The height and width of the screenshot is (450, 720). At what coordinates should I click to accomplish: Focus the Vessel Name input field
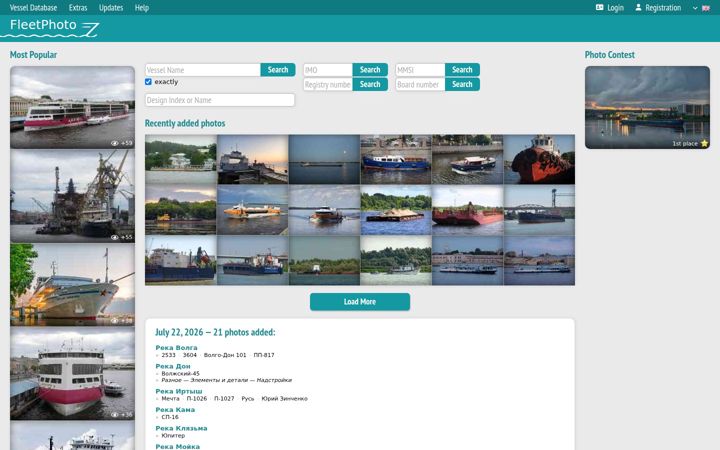[202, 70]
